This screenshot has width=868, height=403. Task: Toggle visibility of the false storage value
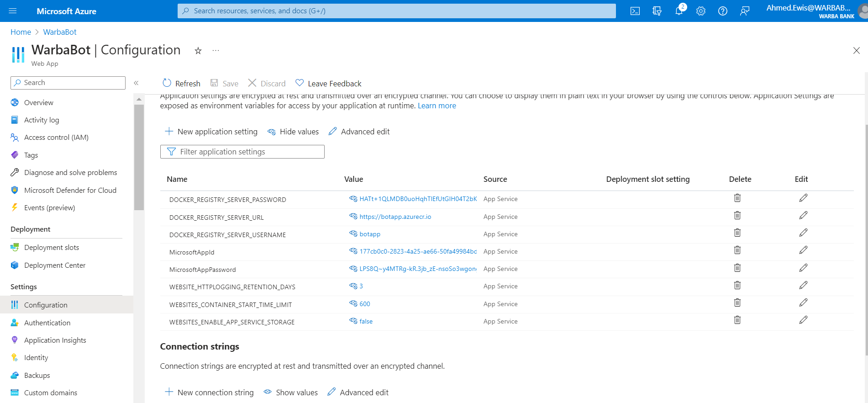click(353, 321)
